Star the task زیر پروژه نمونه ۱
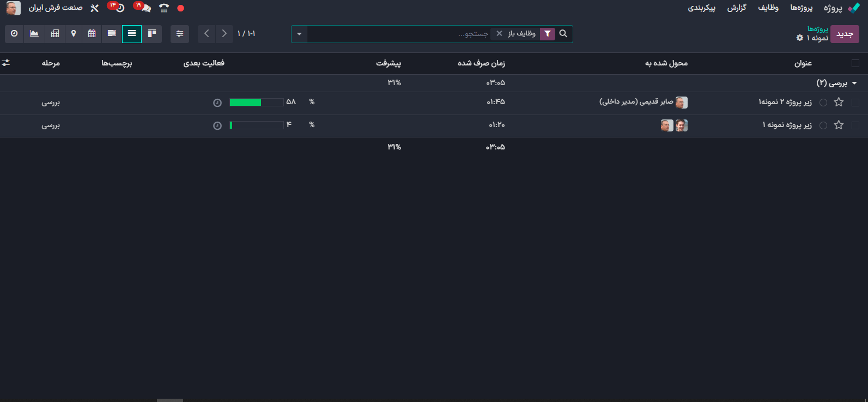The image size is (868, 402). click(x=839, y=125)
